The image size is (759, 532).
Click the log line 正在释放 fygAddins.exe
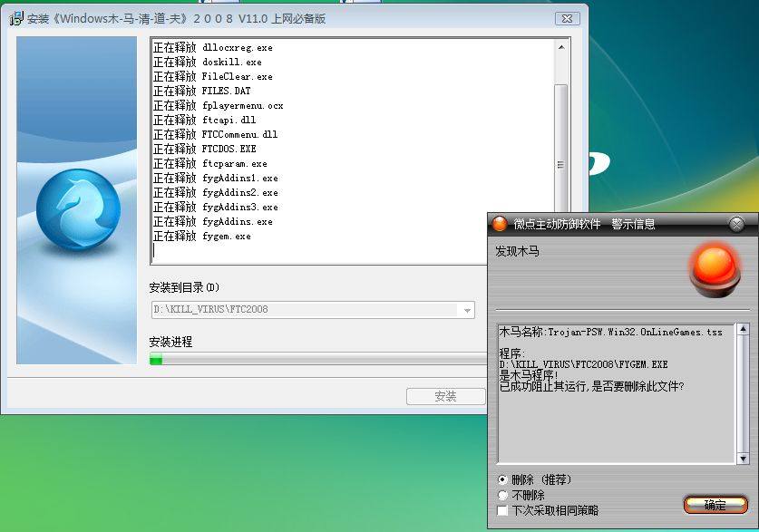213,221
